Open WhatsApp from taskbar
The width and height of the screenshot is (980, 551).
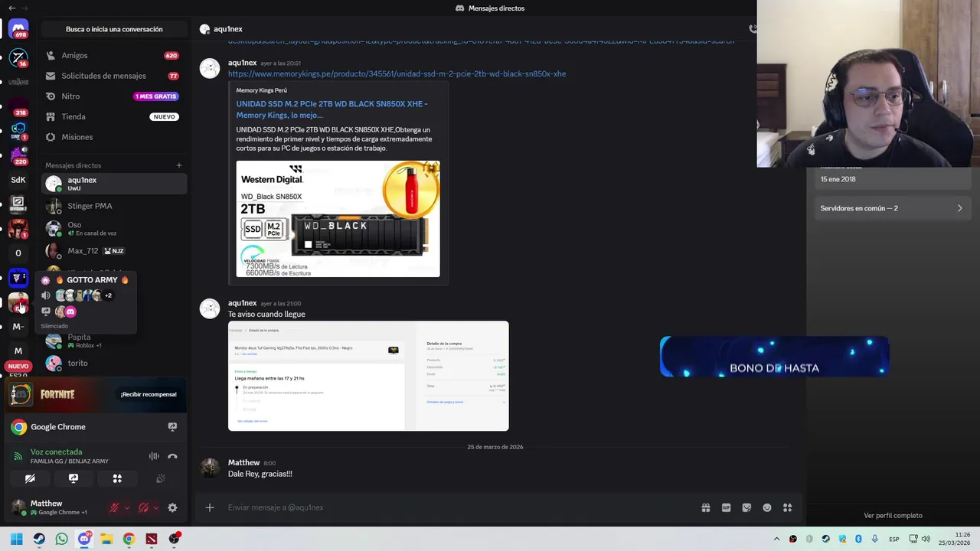pos(61,539)
